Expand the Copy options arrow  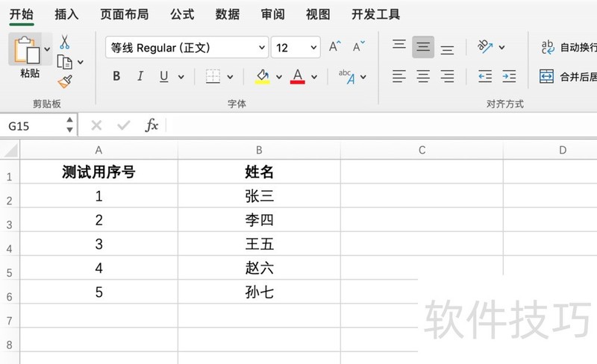(81, 62)
